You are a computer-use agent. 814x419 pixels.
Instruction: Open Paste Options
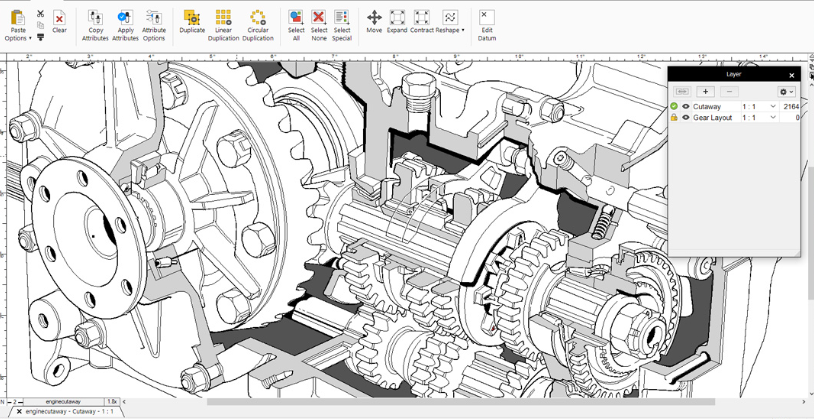18,25
